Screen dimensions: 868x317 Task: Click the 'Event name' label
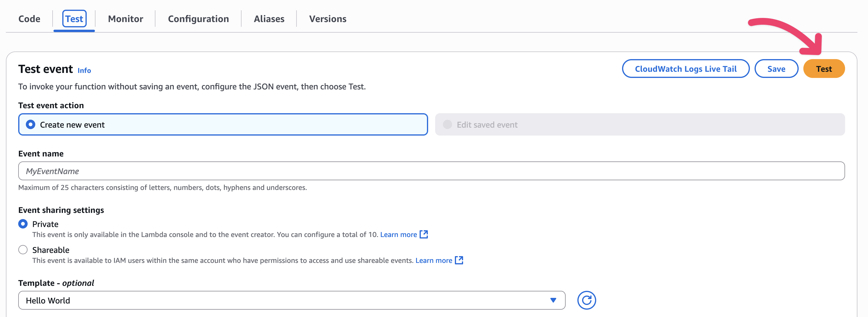click(41, 154)
